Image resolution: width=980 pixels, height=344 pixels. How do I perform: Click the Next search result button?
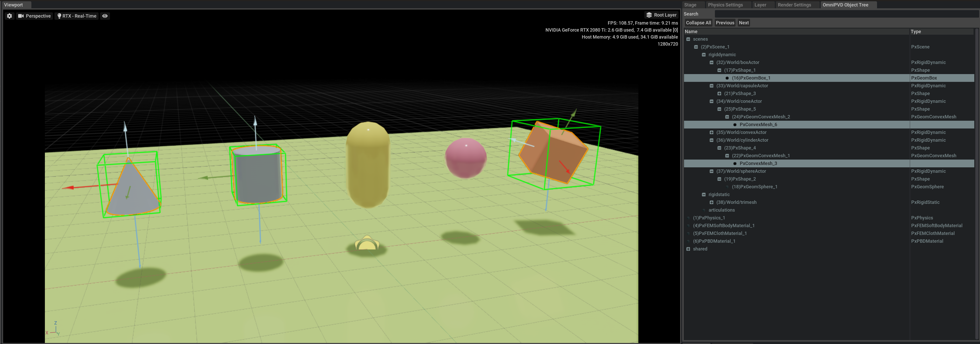[743, 23]
